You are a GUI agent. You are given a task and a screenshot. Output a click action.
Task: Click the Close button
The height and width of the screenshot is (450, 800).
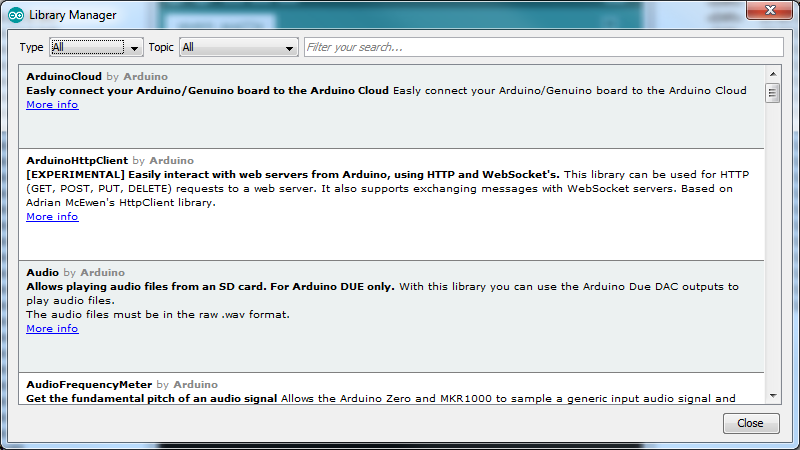coord(751,423)
